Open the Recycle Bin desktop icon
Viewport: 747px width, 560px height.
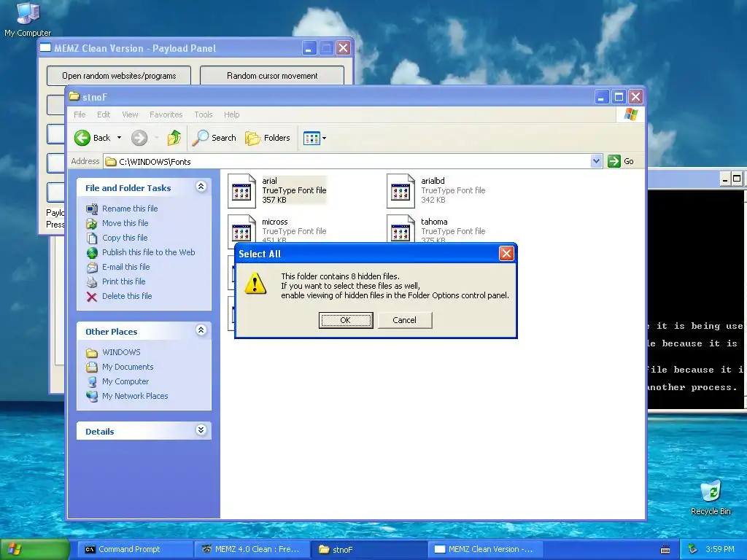pos(711,498)
